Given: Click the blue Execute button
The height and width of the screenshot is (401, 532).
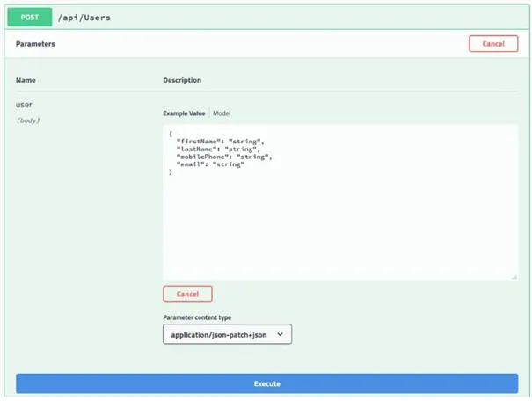Looking at the screenshot, I should pos(267,383).
